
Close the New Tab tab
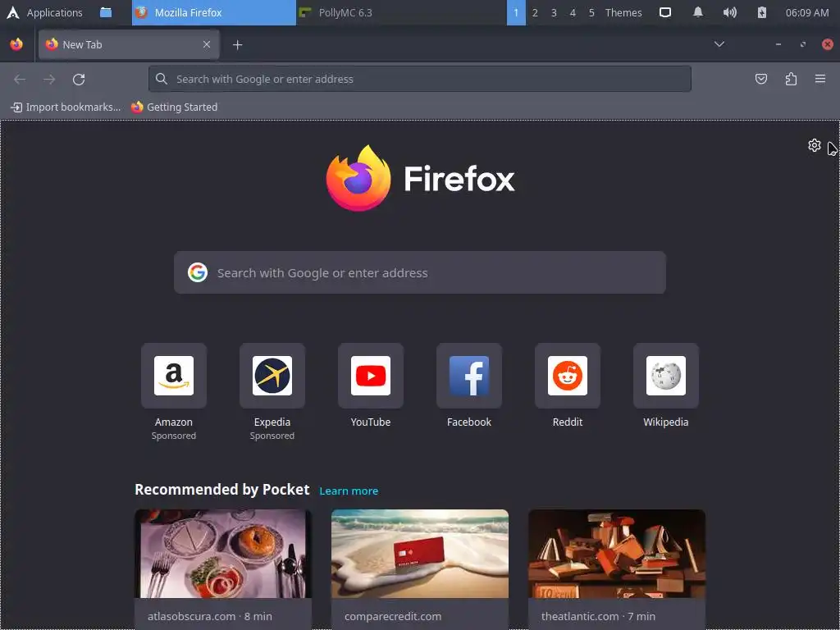click(x=207, y=44)
